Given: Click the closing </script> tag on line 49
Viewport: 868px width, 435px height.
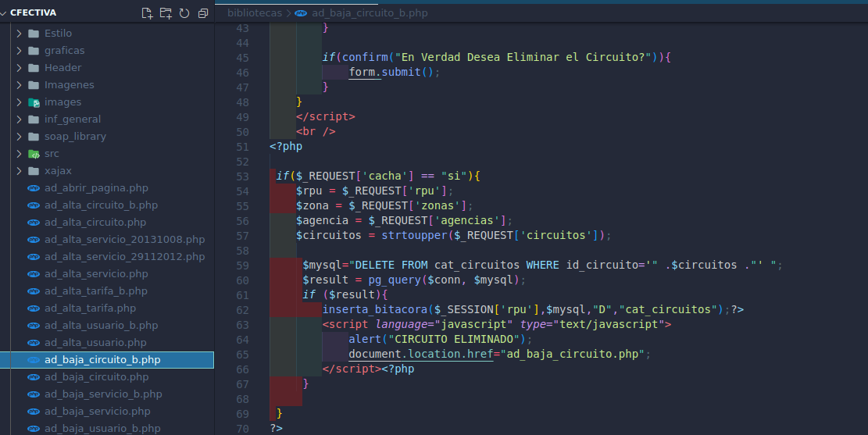Looking at the screenshot, I should [326, 117].
